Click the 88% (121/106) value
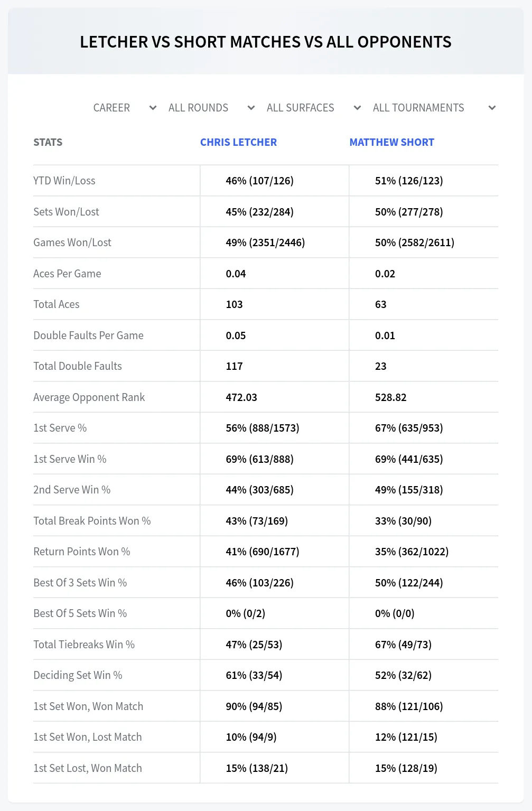Screen dimensions: 532x811 point(409,706)
